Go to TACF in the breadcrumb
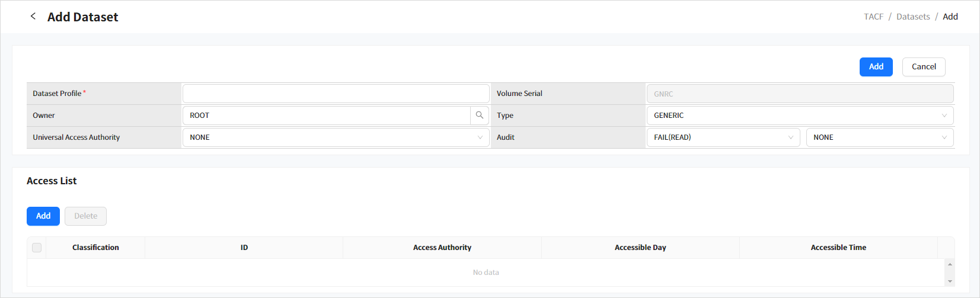The height and width of the screenshot is (298, 980). pos(873,17)
